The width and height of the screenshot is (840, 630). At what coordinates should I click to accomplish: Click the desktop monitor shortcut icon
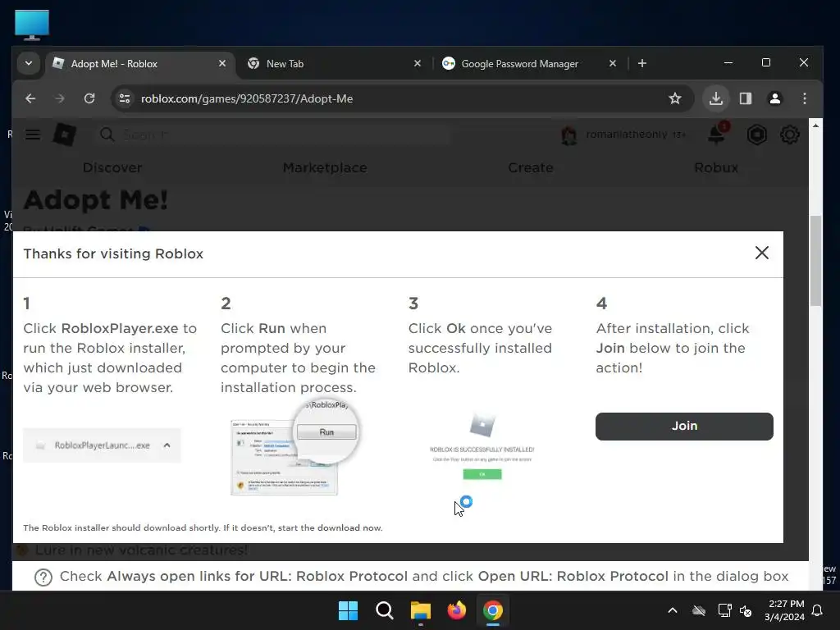point(32,25)
